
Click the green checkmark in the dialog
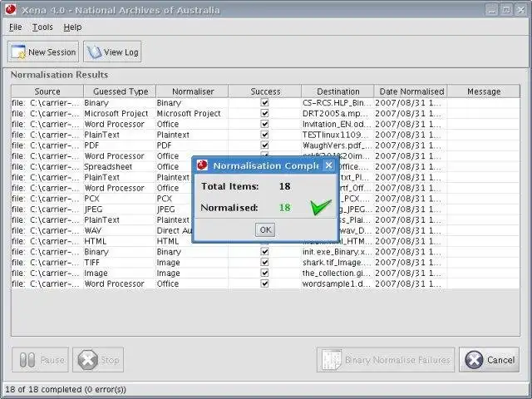pyautogui.click(x=320, y=207)
